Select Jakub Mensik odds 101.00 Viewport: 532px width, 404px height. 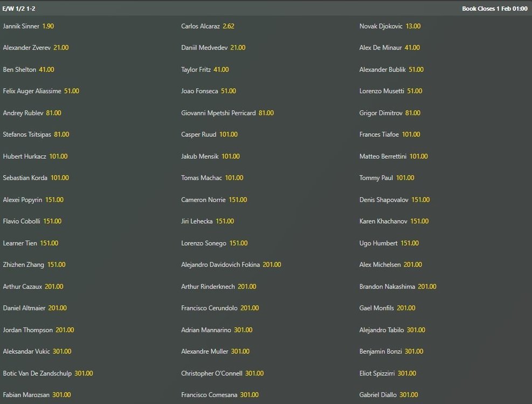point(231,156)
